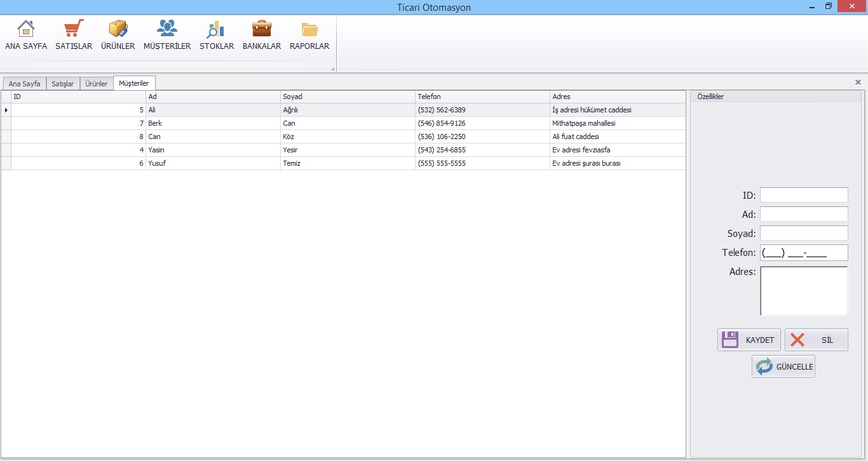Viewport: 868px width, 461px height.
Task: Focus the Adres text area
Action: (804, 291)
